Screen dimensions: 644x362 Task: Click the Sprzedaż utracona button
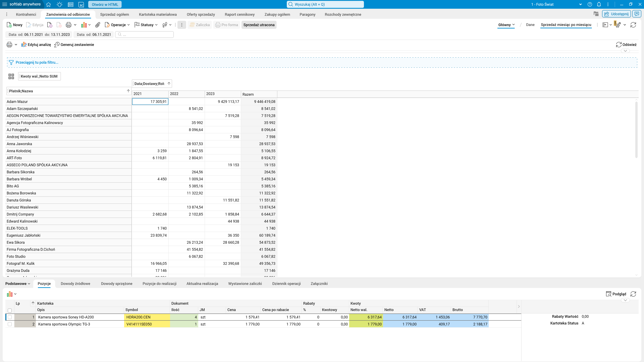point(259,25)
